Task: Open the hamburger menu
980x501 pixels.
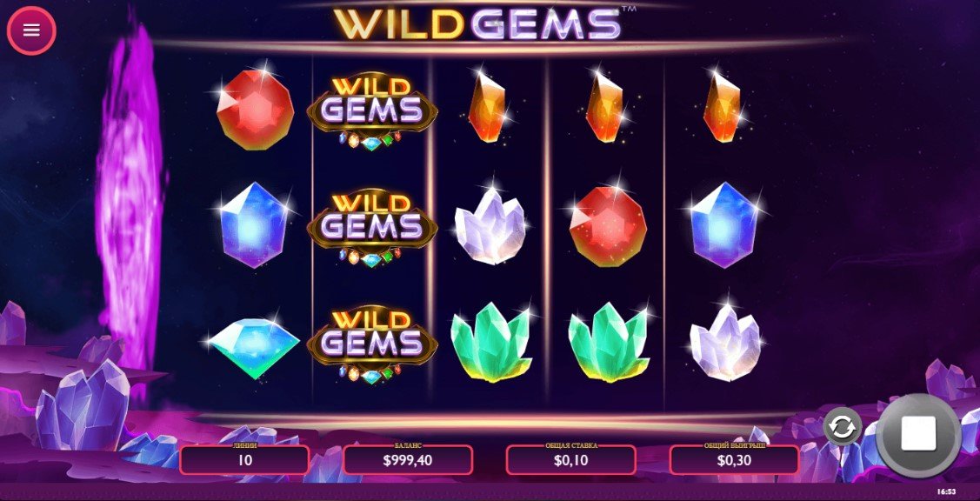Action: click(31, 30)
